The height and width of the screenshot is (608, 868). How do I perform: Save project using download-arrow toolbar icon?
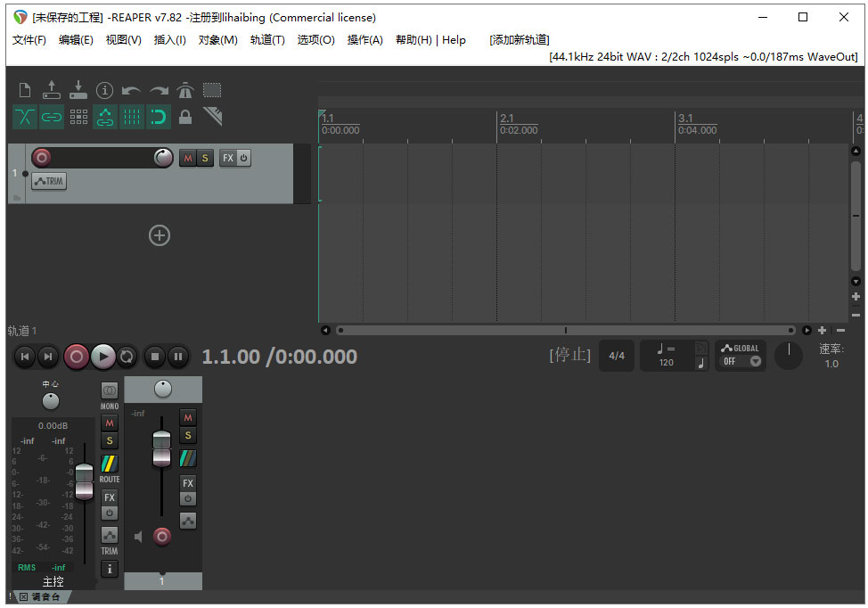[x=78, y=90]
